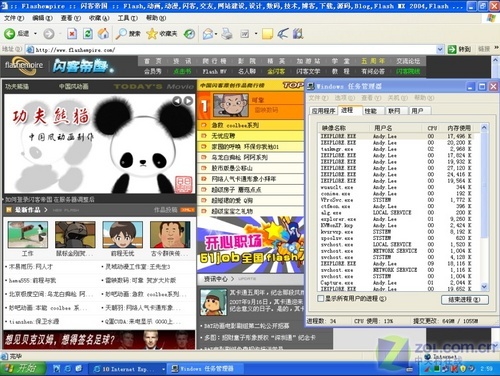500x376 pixels.
Task: Open Back button history dropdown arrow
Action: pos(35,33)
